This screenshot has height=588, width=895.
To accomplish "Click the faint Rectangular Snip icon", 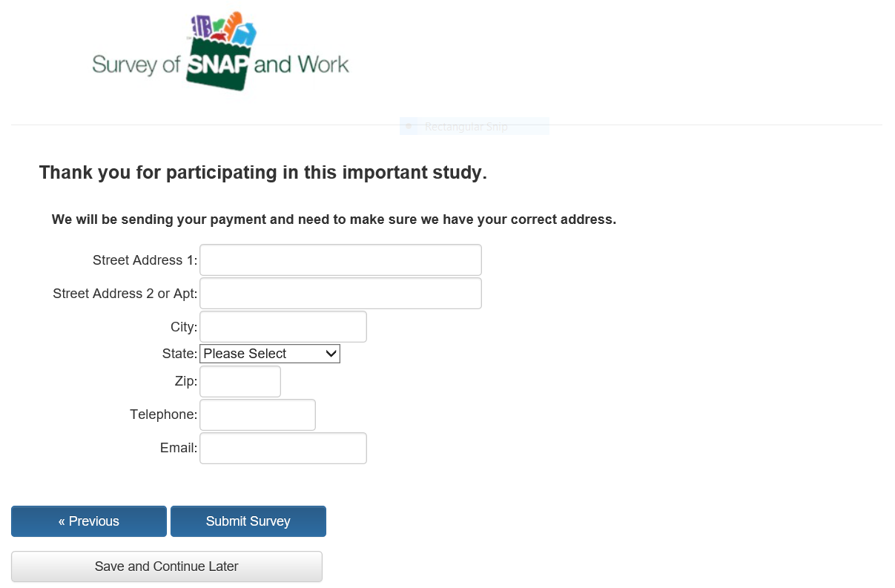I will pyautogui.click(x=409, y=127).
